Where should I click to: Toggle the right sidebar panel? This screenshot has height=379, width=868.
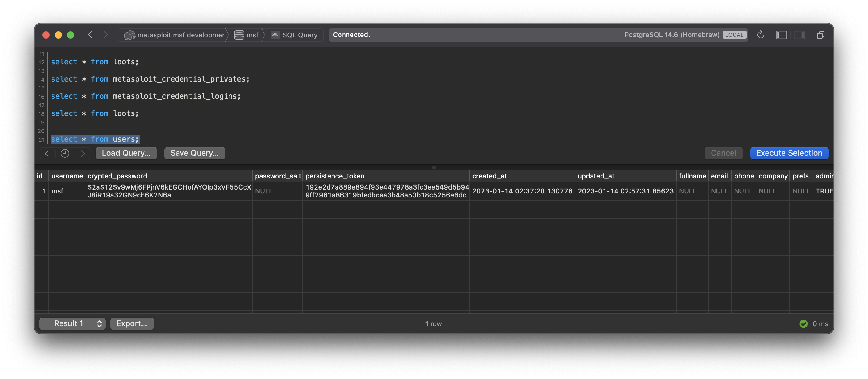click(799, 35)
